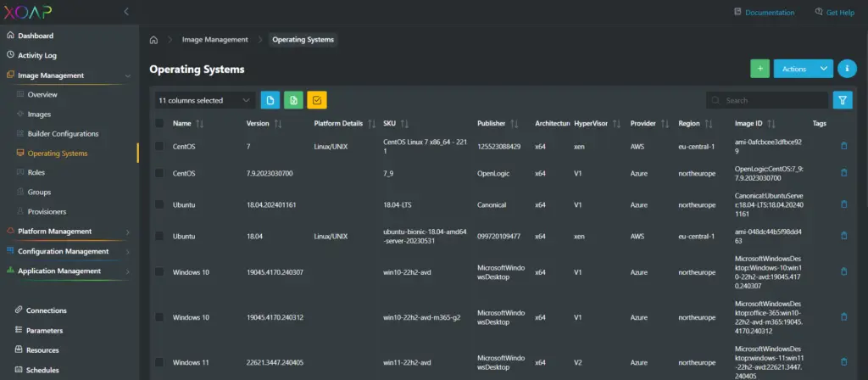Open Groups in the sidebar
The width and height of the screenshot is (868, 380).
point(39,193)
